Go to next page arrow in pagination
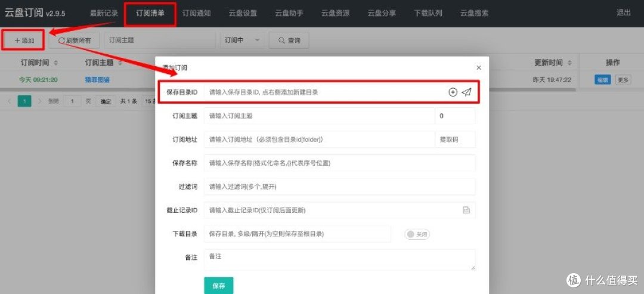This screenshot has height=294, width=644. (x=39, y=101)
